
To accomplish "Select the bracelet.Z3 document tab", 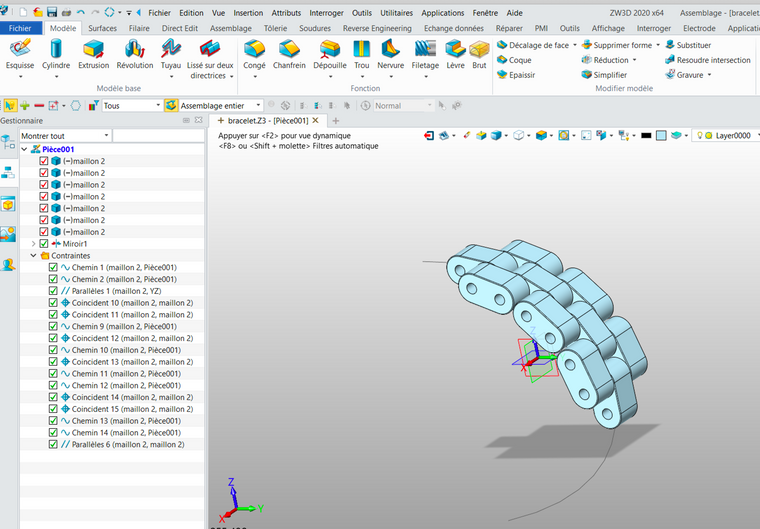I will click(268, 120).
